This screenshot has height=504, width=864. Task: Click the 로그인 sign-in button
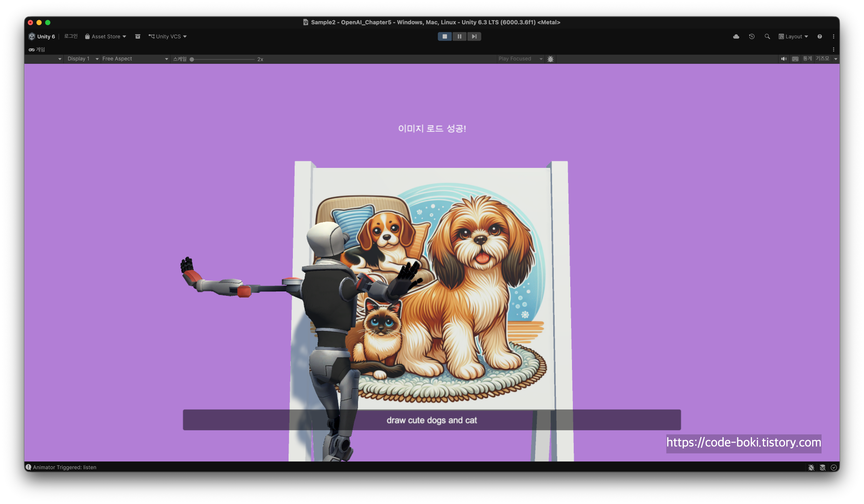pyautogui.click(x=71, y=36)
